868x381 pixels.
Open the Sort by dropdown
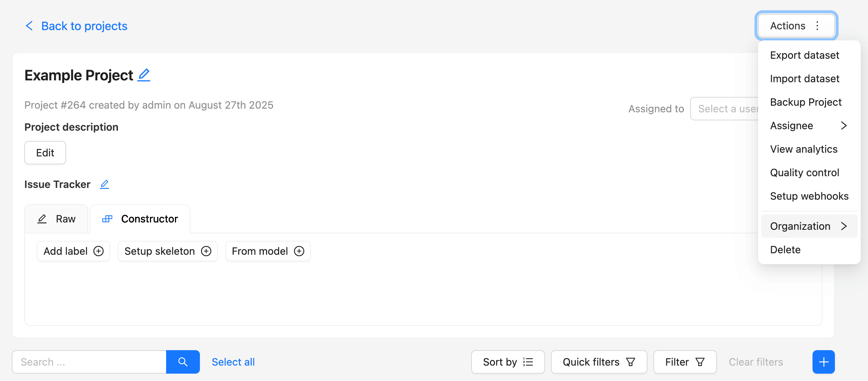tap(507, 362)
